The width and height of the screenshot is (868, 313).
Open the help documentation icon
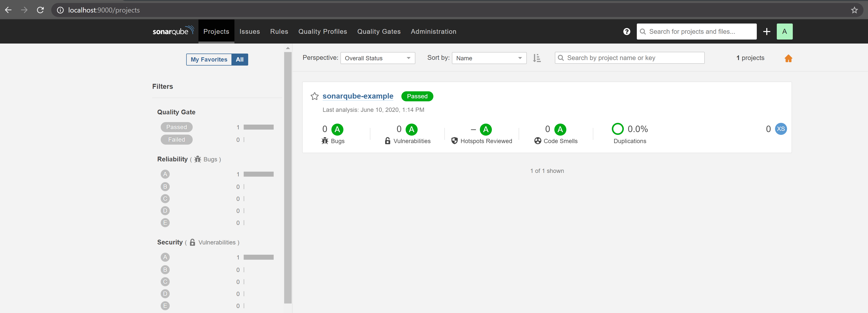(626, 31)
